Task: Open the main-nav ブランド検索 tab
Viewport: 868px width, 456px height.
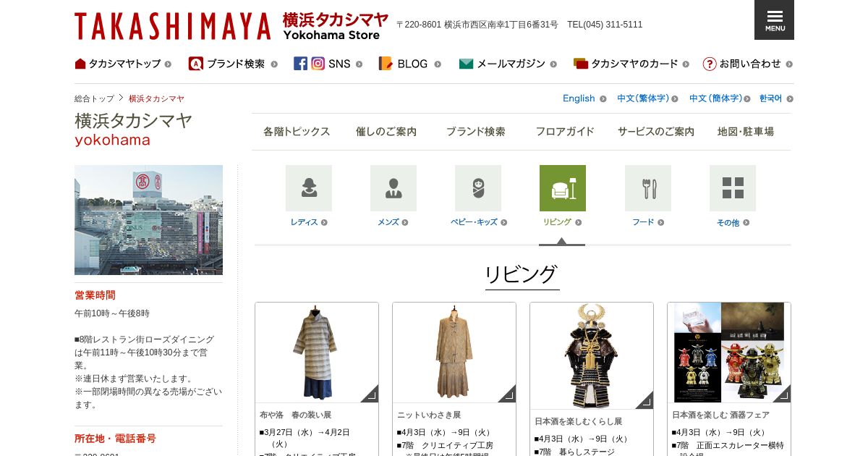Action: (x=475, y=132)
